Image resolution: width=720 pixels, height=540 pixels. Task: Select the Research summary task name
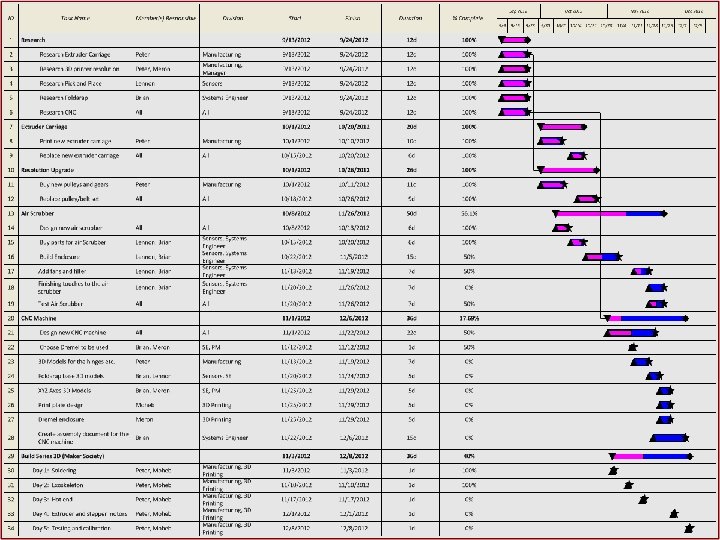[x=33, y=40]
